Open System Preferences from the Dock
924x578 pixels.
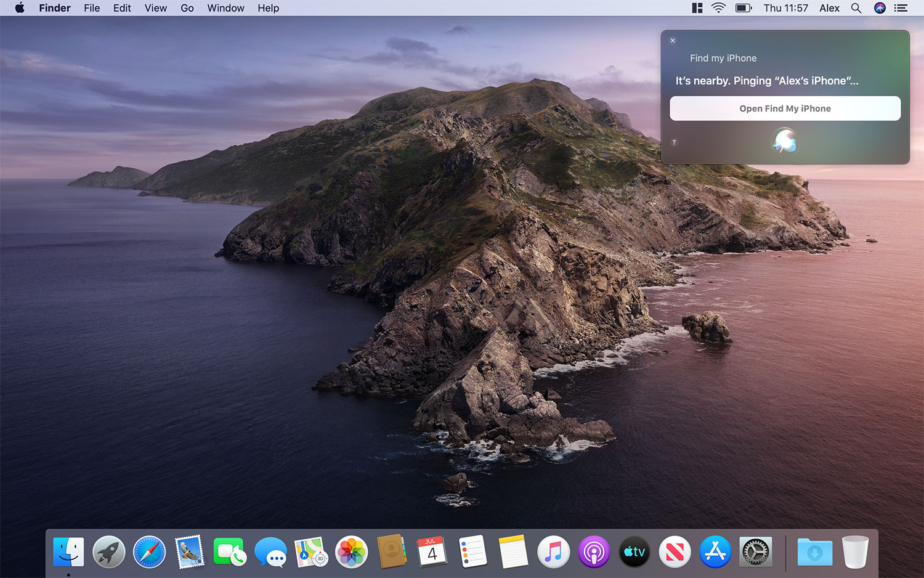pyautogui.click(x=755, y=552)
